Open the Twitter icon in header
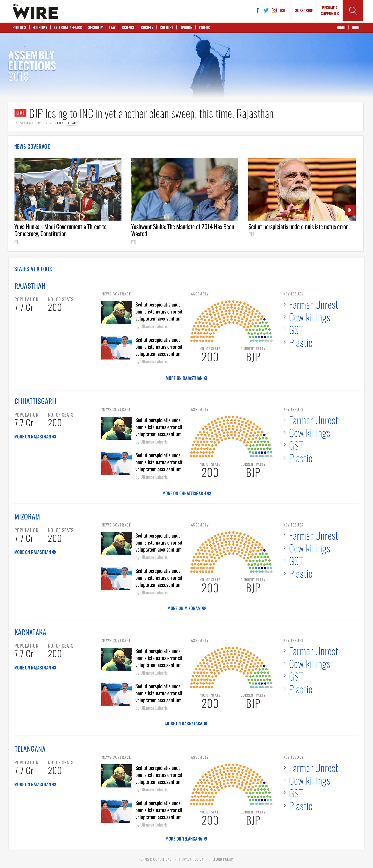Viewport: 373px width, 868px height. click(266, 10)
